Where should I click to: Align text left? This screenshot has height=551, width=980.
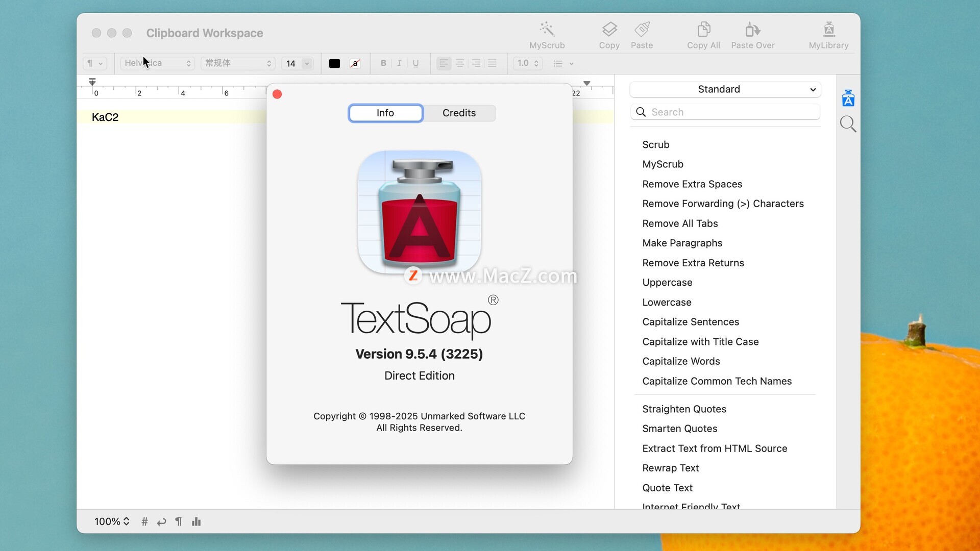tap(444, 63)
